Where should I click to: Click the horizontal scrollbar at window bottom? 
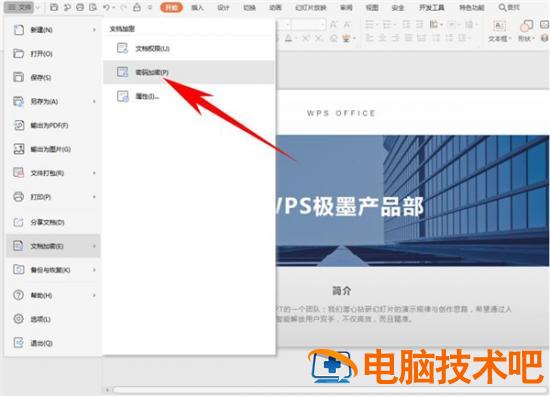[x=328, y=390]
